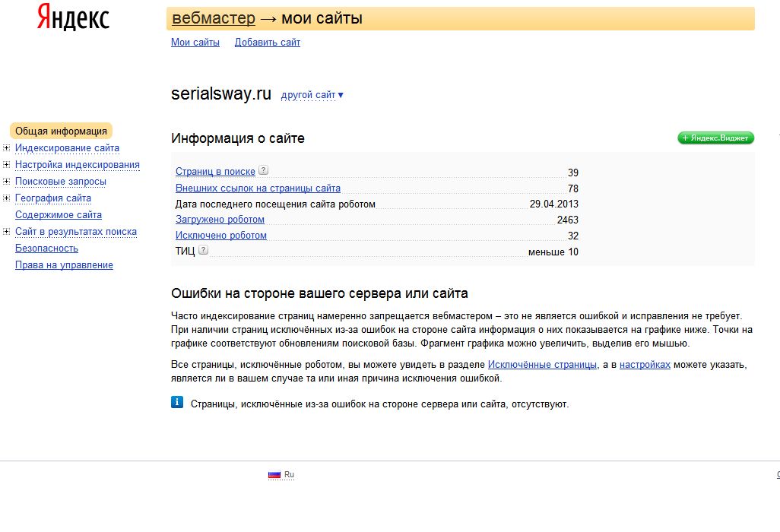Image resolution: width=780 pixels, height=532 pixels.
Task: Click Добавить сайт link
Action: pos(267,43)
